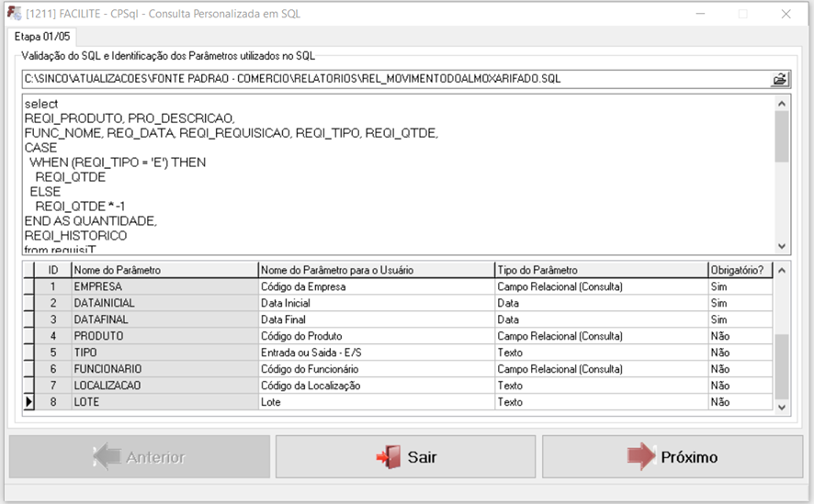Select the FUNCIONARIO parameter cell

[164, 369]
